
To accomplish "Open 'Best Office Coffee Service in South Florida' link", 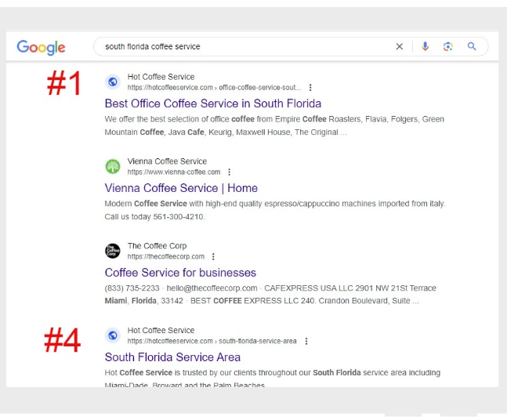I will 213,103.
